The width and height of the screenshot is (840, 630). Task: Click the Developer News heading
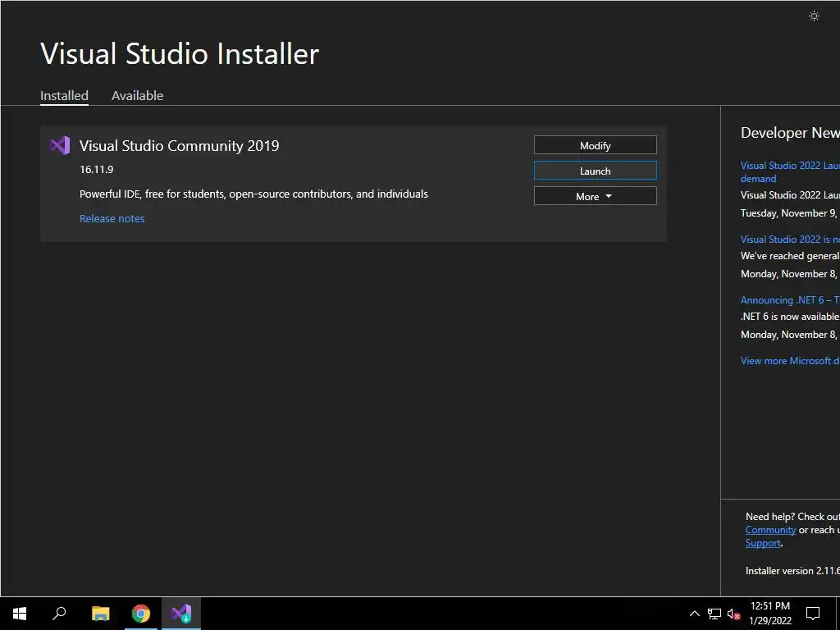tap(790, 133)
